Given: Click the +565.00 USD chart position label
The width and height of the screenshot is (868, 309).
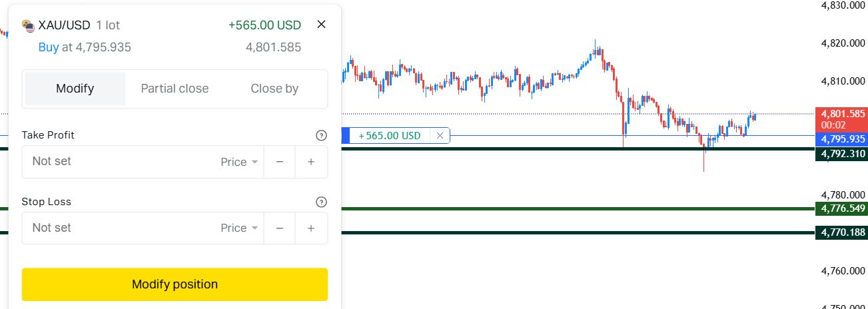Looking at the screenshot, I should coord(390,136).
